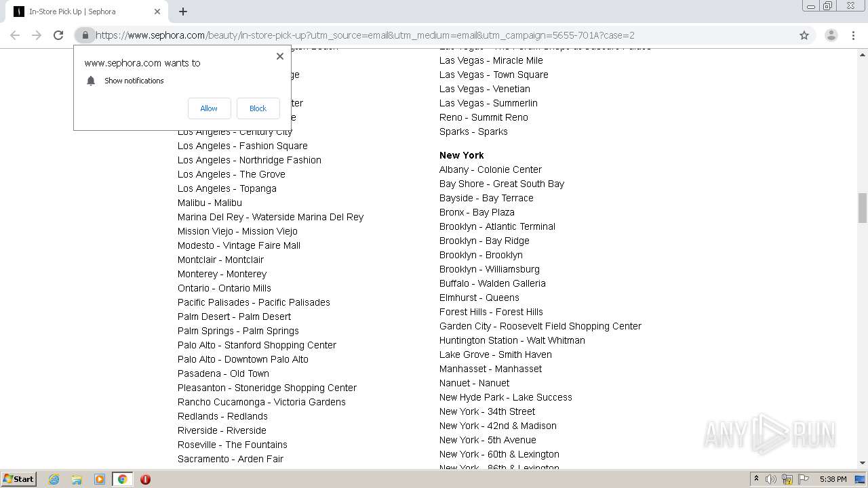Open Pleasanton - Stoneridge Shopping Center

267,388
